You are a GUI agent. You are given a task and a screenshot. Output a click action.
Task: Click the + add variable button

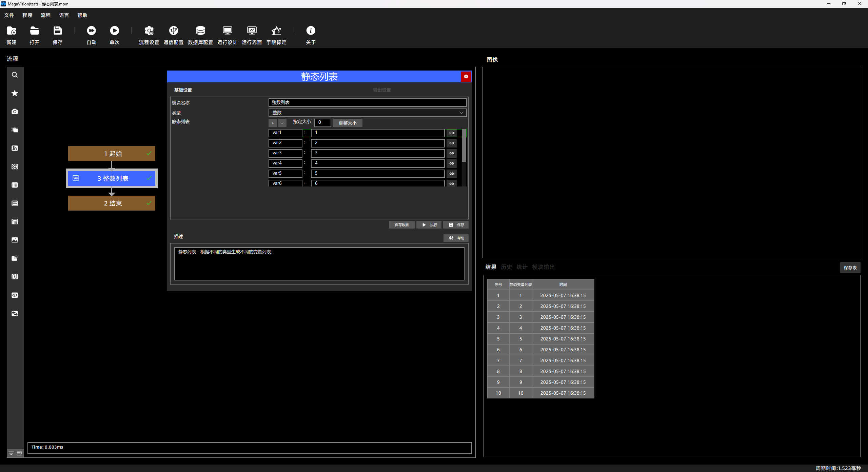273,123
